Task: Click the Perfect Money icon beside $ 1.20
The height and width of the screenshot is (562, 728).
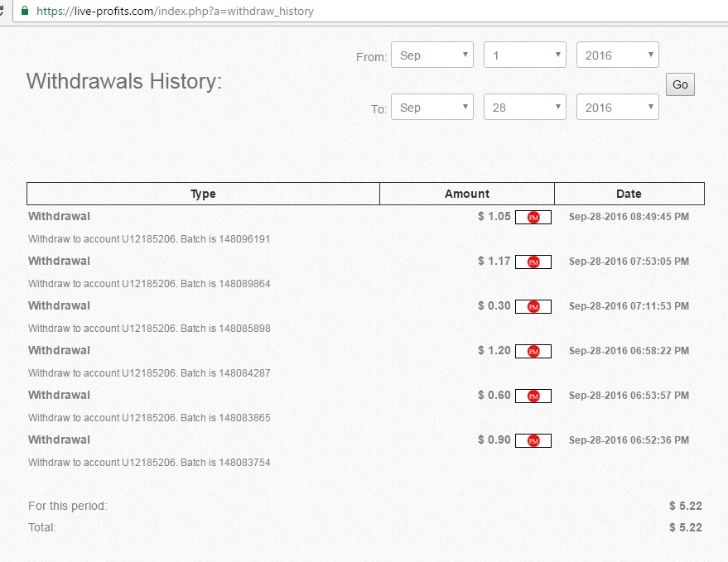Action: coord(533,351)
